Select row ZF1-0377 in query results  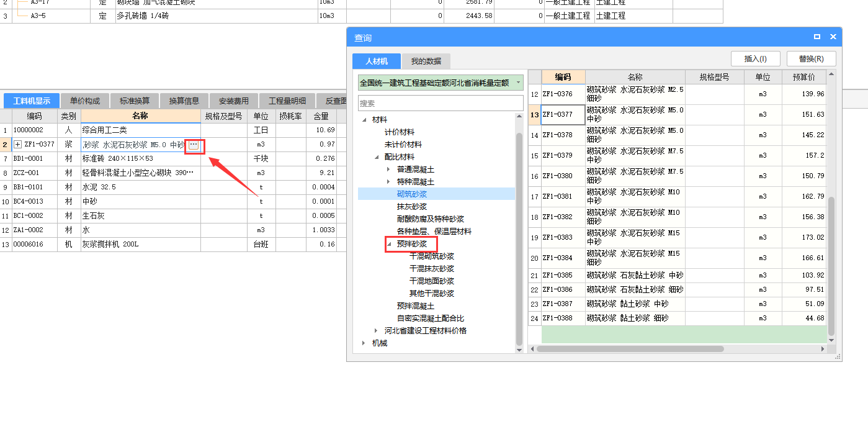click(678, 115)
